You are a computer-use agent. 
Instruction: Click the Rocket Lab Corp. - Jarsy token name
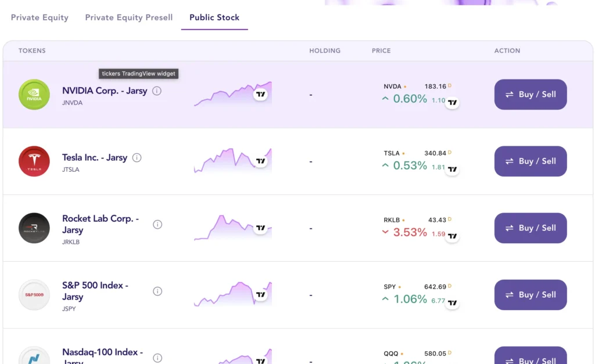(x=101, y=225)
